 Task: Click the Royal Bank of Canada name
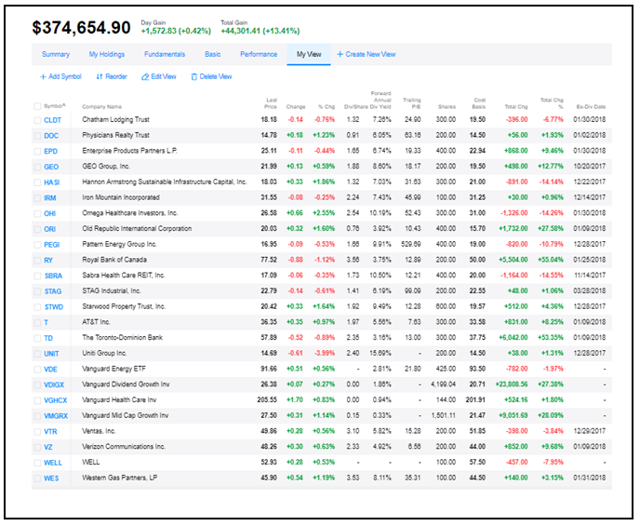tap(114, 260)
